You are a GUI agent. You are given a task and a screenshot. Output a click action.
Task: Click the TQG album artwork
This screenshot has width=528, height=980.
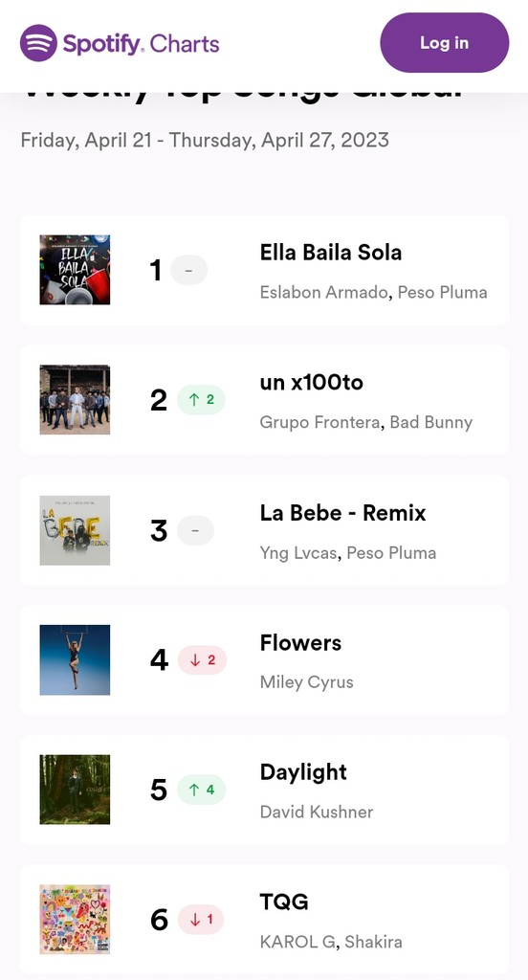click(x=75, y=920)
